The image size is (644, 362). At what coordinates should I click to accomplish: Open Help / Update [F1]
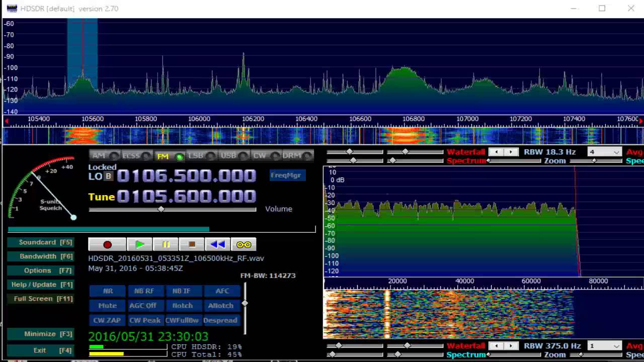click(x=41, y=285)
